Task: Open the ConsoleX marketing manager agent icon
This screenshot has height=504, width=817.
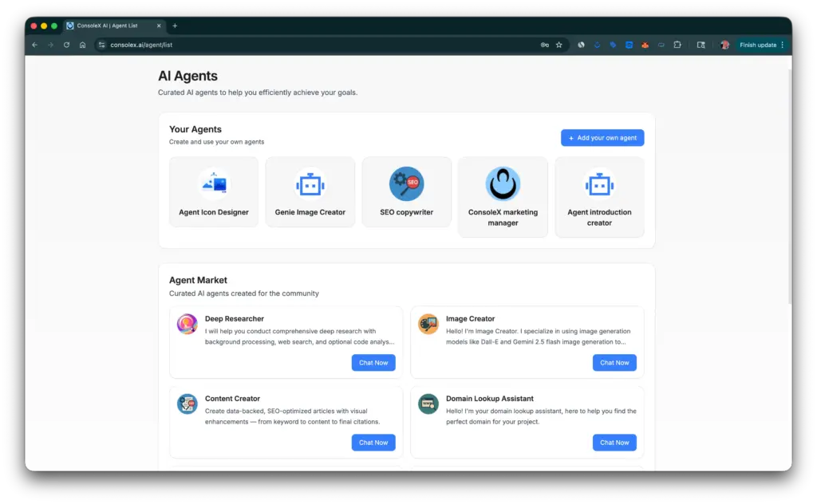Action: (503, 184)
